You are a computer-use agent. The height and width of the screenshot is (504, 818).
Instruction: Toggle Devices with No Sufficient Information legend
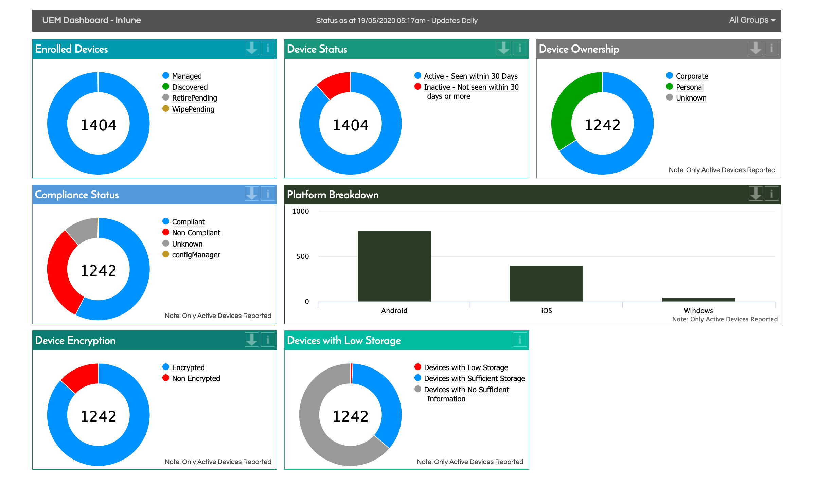click(x=462, y=394)
